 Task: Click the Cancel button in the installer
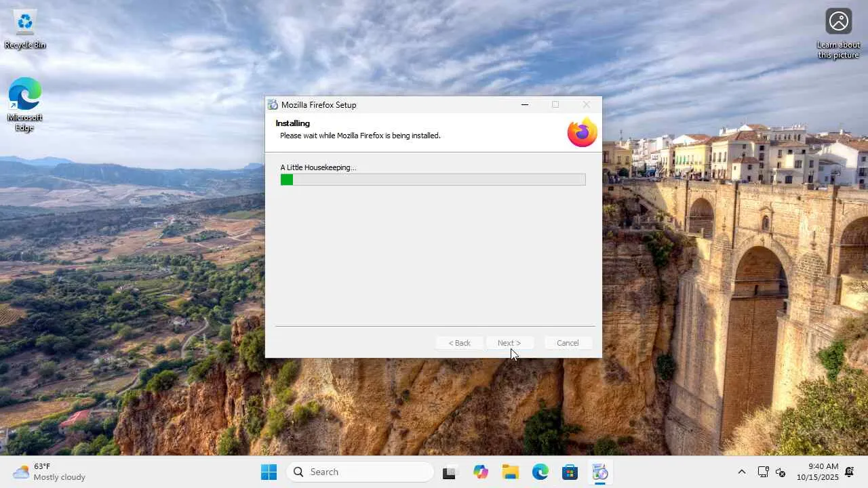(x=568, y=343)
